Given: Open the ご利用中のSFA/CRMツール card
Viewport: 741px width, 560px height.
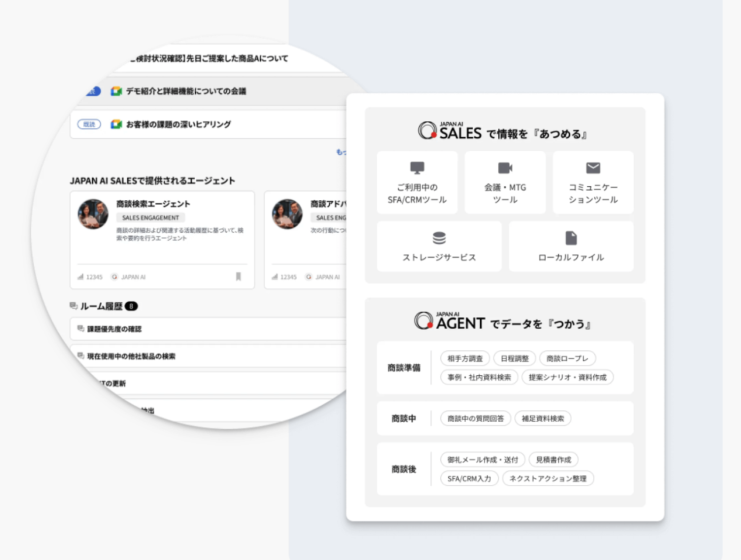Looking at the screenshot, I should click(x=417, y=182).
